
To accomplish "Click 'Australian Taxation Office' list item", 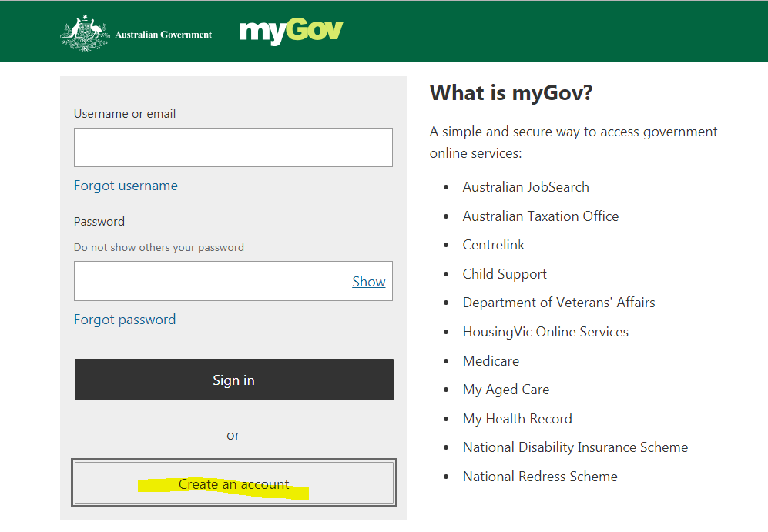I will (x=541, y=216).
